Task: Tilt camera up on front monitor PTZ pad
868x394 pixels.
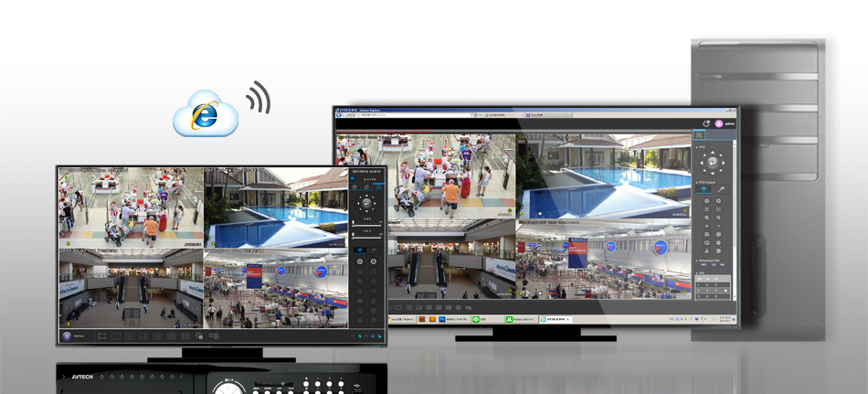Action: [x=367, y=195]
